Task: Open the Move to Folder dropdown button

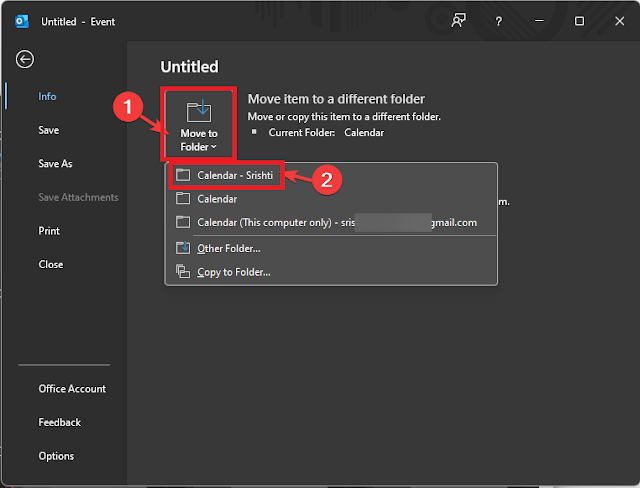Action: pyautogui.click(x=199, y=122)
